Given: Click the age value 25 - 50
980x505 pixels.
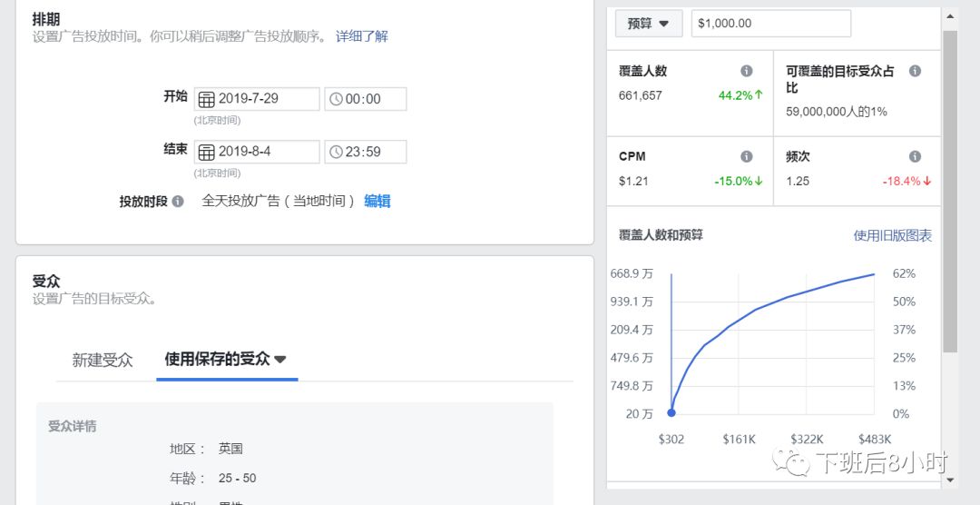Looking at the screenshot, I should tap(238, 479).
